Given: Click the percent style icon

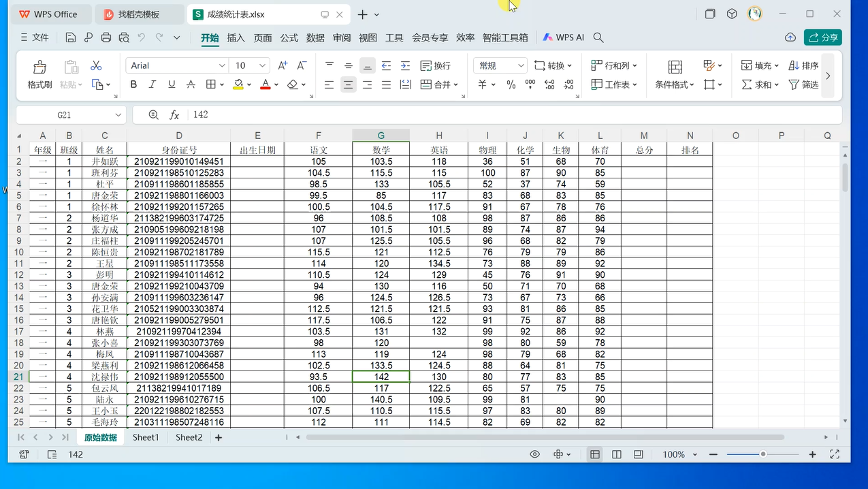Looking at the screenshot, I should click(x=511, y=84).
